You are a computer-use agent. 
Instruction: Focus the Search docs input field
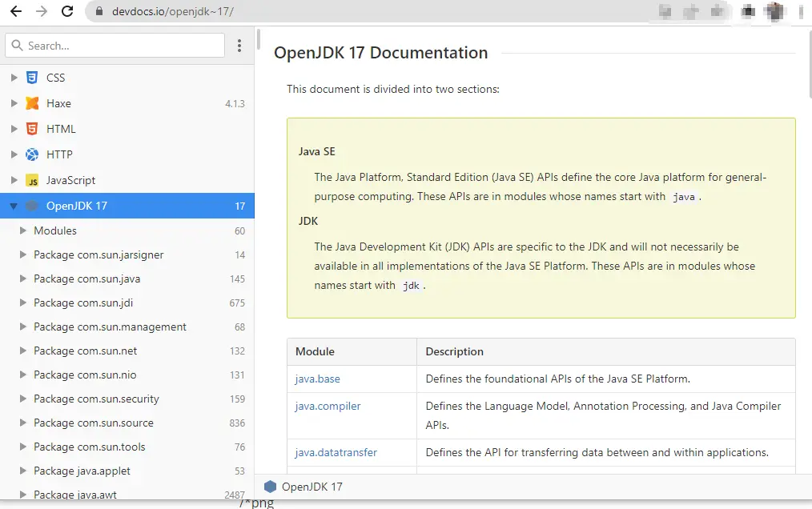pos(115,46)
